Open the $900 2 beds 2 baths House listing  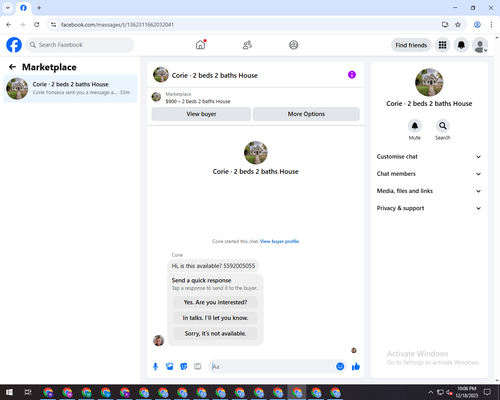tap(198, 101)
